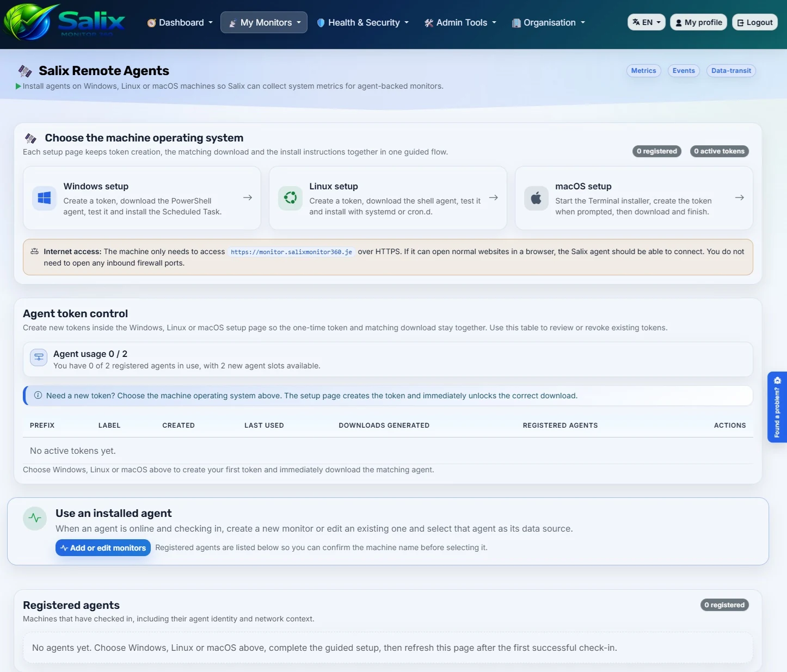
Task: Click the Agent usage icon
Action: [x=39, y=357]
